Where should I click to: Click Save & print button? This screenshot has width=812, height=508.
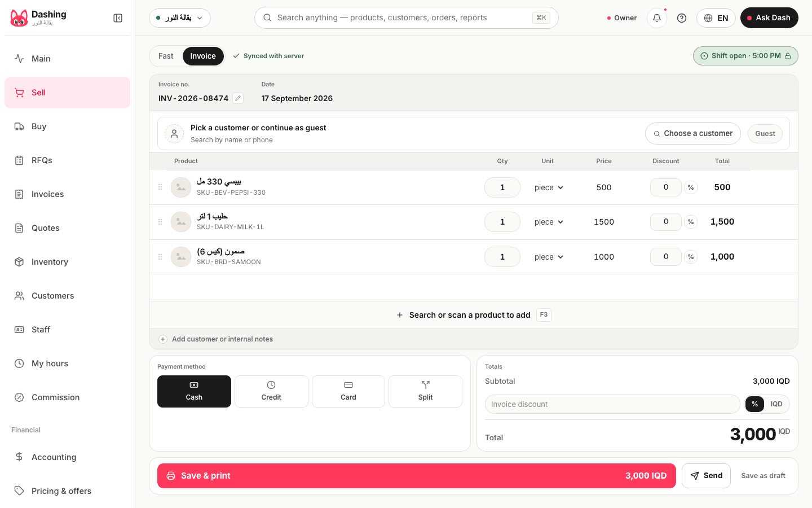[x=417, y=476]
